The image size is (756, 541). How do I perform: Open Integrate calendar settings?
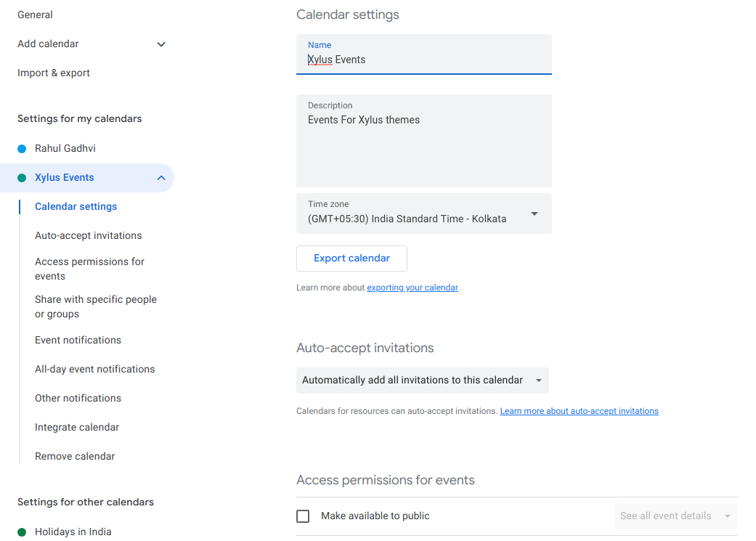pos(77,427)
